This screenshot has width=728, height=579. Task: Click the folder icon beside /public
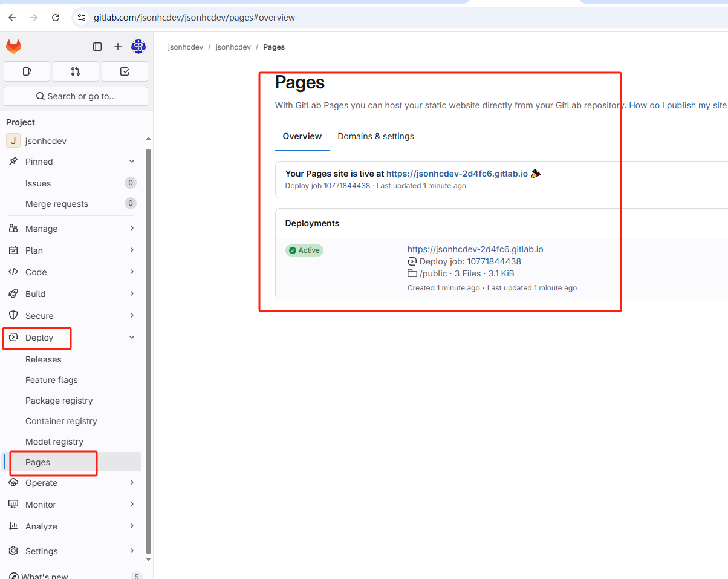(x=412, y=274)
